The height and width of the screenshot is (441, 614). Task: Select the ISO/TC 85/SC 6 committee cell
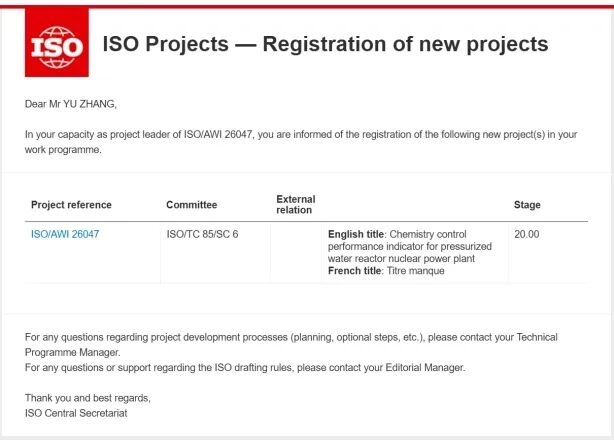(202, 234)
